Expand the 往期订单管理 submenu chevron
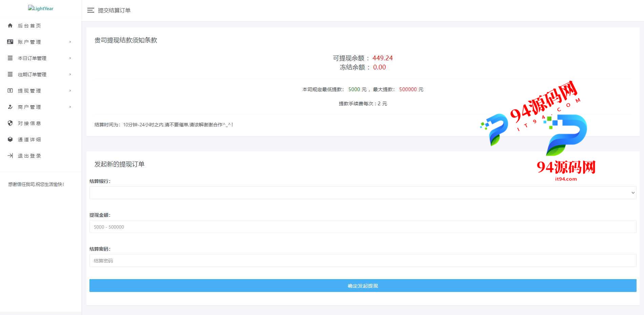 tap(70, 74)
